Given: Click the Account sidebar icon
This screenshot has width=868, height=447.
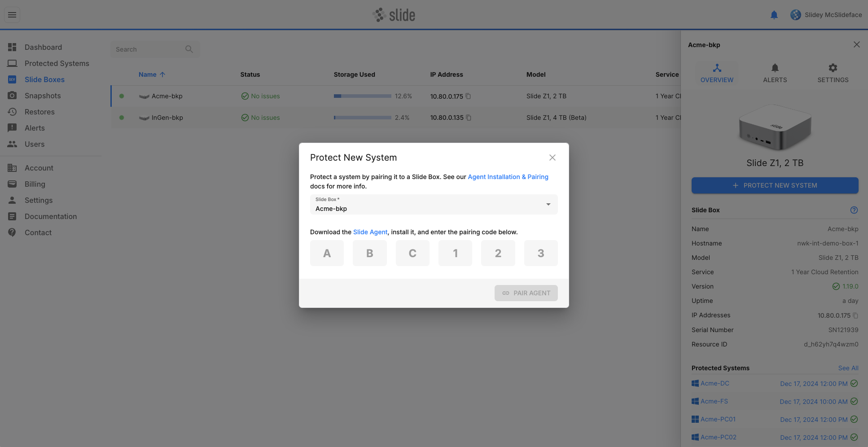Looking at the screenshot, I should point(12,168).
